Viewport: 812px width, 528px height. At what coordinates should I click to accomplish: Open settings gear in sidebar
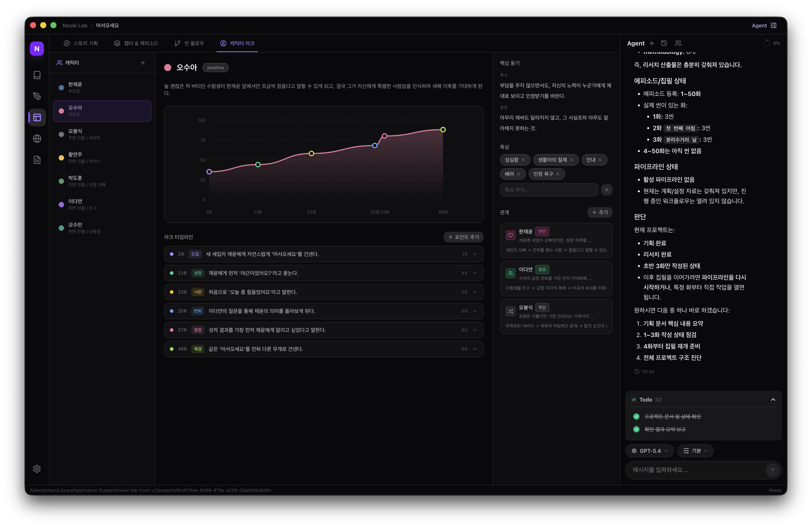tap(37, 469)
